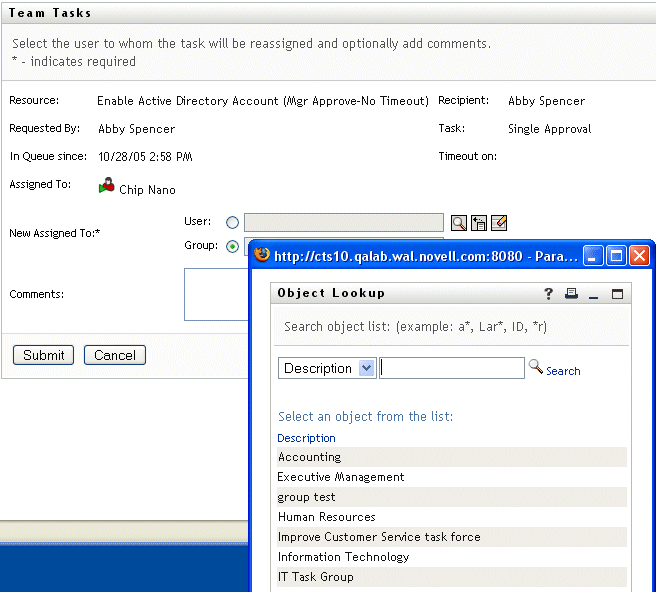Open the Description search dropdown

[327, 368]
